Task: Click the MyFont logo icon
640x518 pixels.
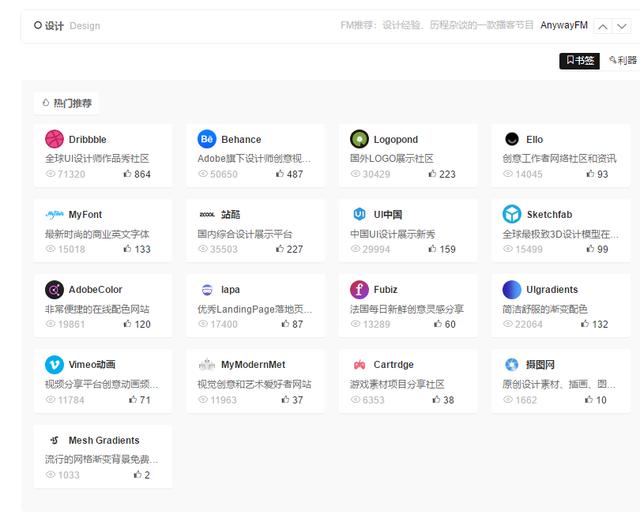Action: 54,214
